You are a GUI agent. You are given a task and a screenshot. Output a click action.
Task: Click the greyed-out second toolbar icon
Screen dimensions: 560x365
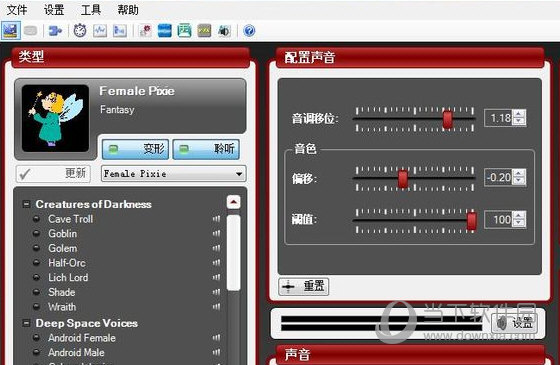click(31, 31)
